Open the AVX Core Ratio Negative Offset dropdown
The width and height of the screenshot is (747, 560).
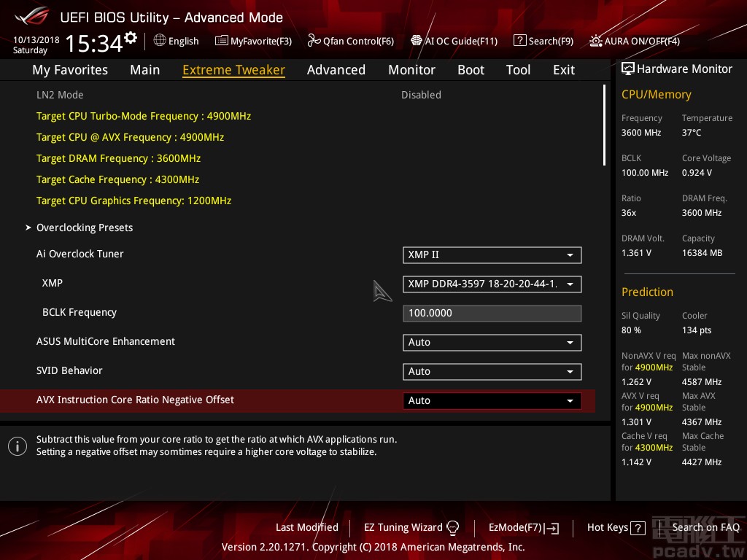point(570,400)
